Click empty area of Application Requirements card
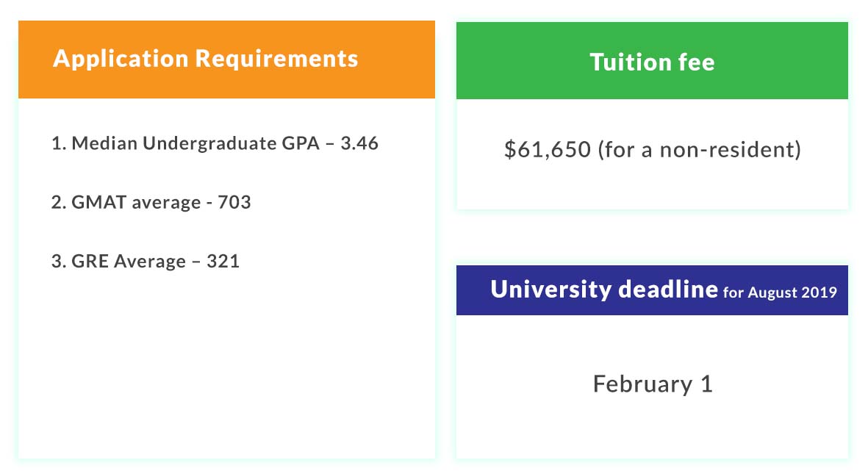Viewport: 868px width, 474px height. tap(226, 365)
